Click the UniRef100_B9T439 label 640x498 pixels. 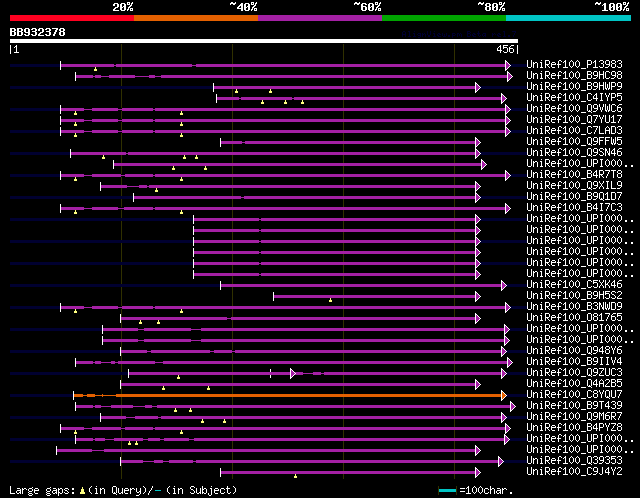[x=574, y=405]
